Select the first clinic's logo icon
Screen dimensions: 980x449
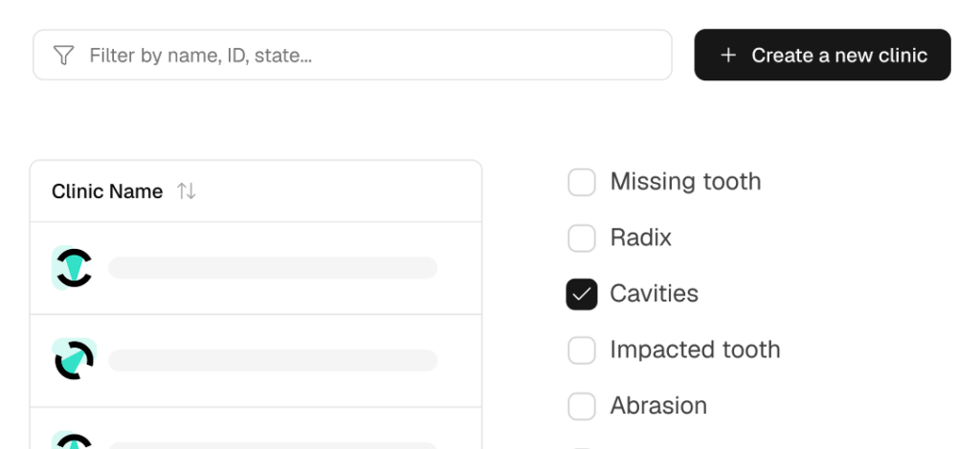[x=73, y=268]
